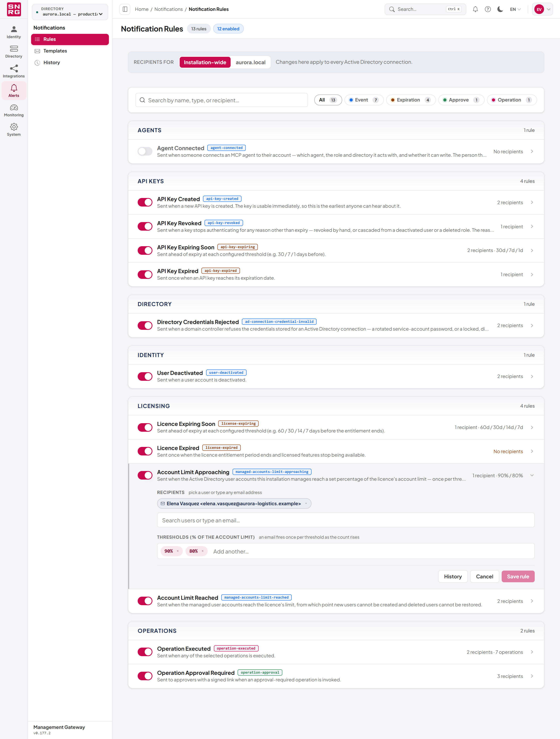
Task: Enable the Agent Connected rule toggle
Action: [x=145, y=151]
